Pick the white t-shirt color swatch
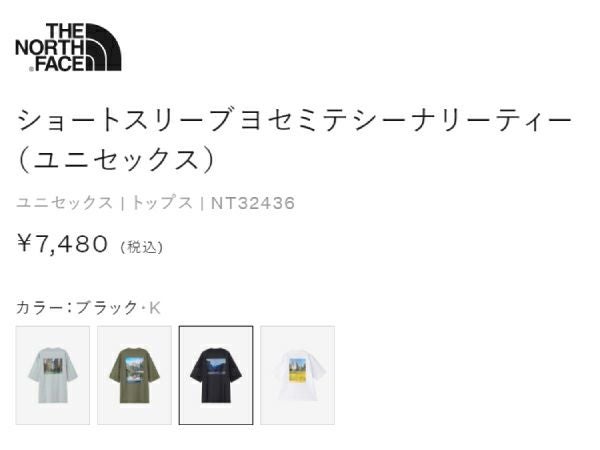Screen dimensions: 600x450 point(297,375)
